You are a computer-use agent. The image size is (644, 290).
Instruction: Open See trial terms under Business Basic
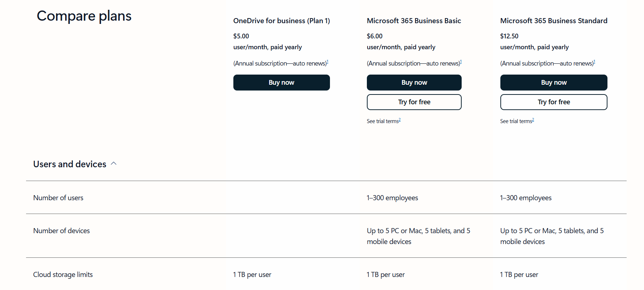(382, 121)
